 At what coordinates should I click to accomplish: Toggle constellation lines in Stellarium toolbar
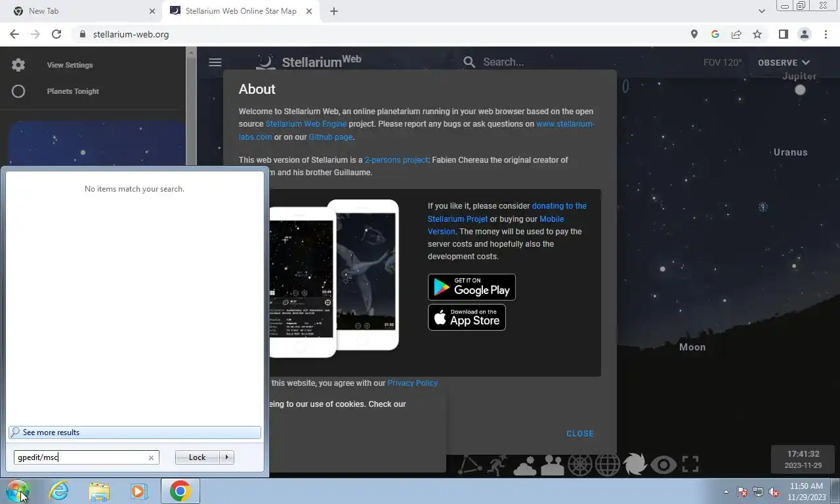469,465
